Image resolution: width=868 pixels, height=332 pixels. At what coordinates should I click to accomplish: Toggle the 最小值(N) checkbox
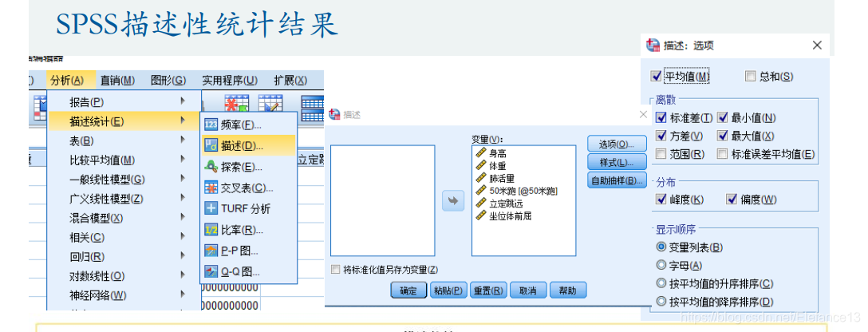(x=723, y=117)
